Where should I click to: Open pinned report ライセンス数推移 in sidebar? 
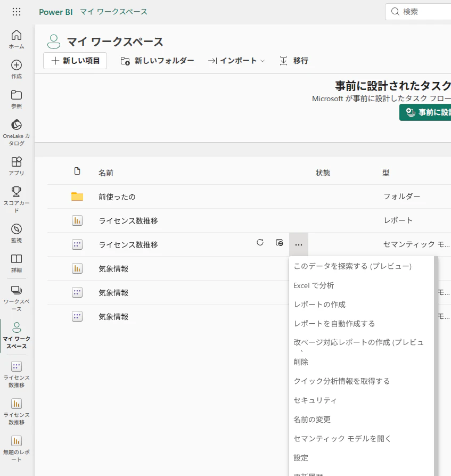pos(17,412)
